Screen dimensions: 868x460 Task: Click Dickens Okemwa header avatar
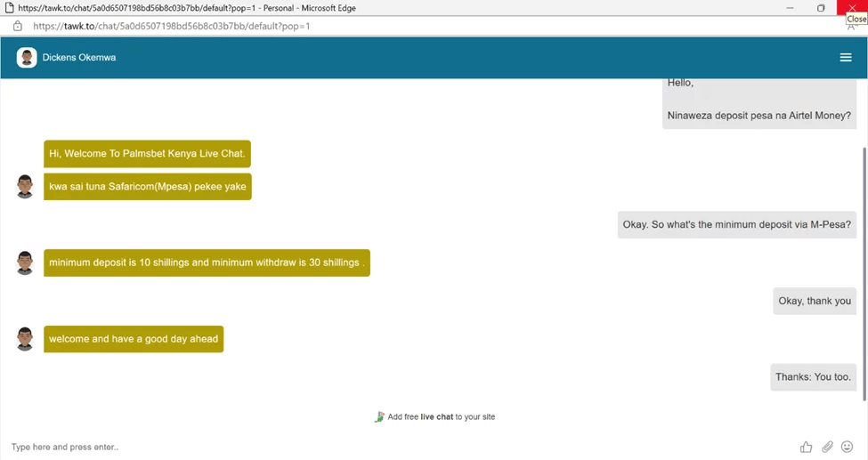pos(27,58)
